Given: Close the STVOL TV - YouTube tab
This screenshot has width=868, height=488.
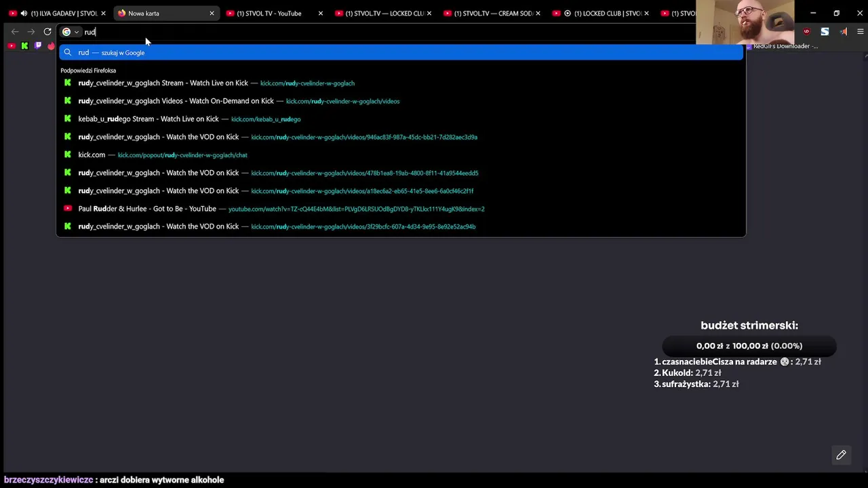Looking at the screenshot, I should point(321,14).
